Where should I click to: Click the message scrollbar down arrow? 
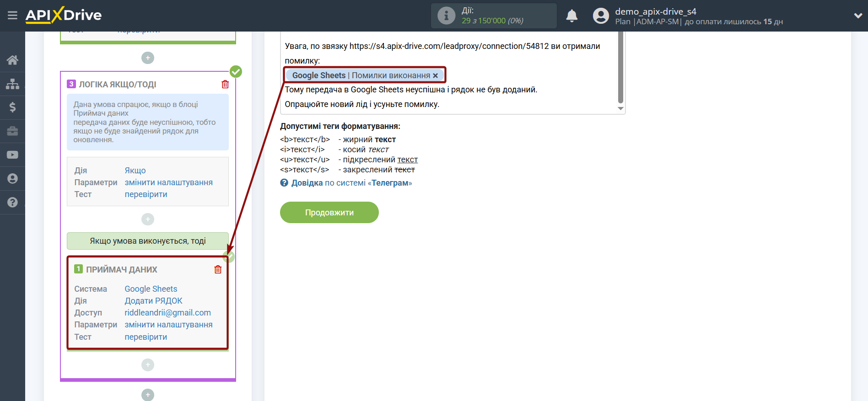(x=620, y=108)
